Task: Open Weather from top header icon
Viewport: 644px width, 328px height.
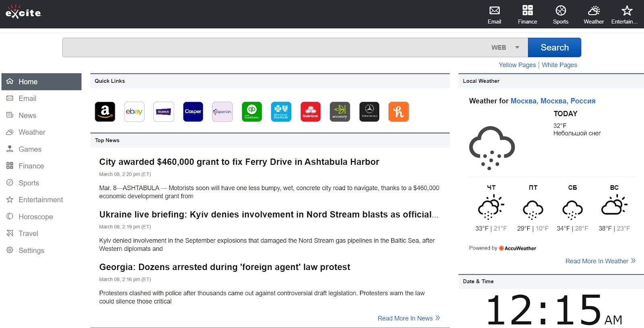Action: (594, 15)
